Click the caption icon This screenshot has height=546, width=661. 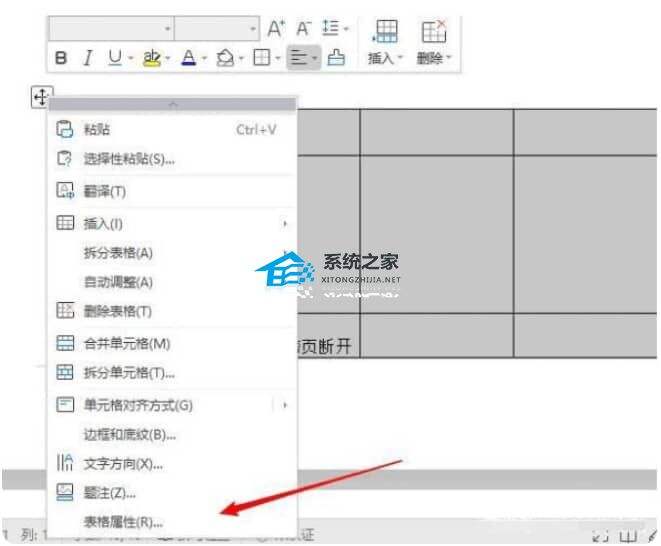(x=65, y=492)
